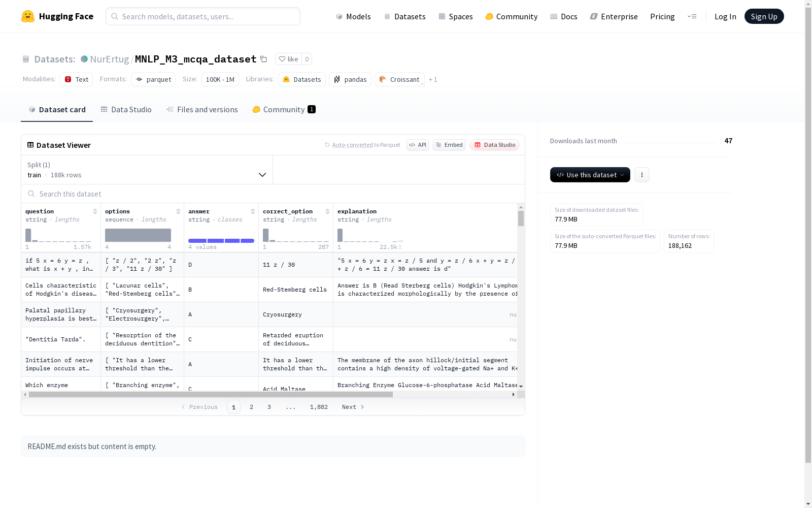Click the NurErtug avatar icon

(84, 59)
